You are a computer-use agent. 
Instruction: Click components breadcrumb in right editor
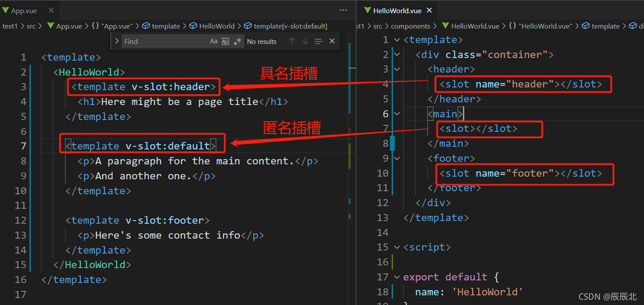tap(410, 26)
